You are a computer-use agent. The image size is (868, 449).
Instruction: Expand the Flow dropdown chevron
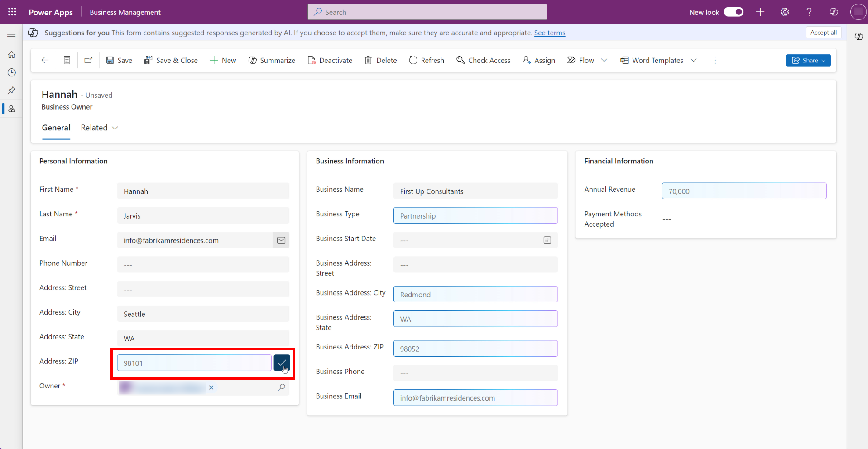[x=604, y=60]
